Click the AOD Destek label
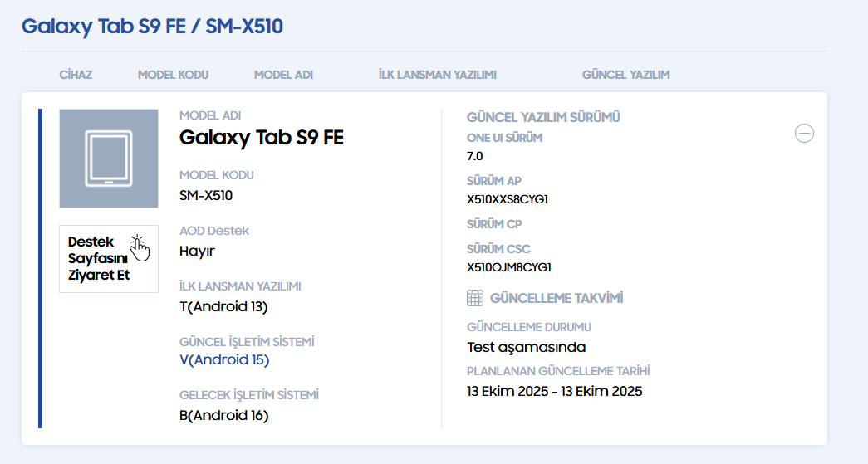 click(214, 232)
